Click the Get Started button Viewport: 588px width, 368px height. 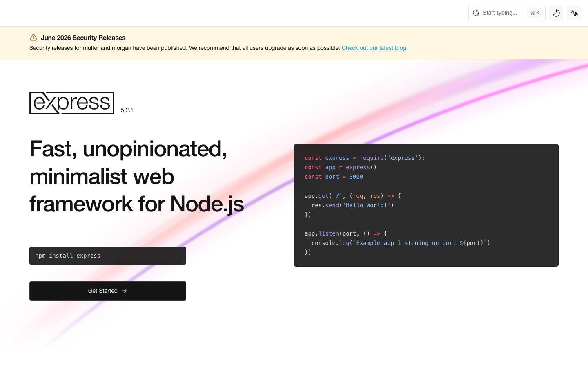click(x=108, y=291)
